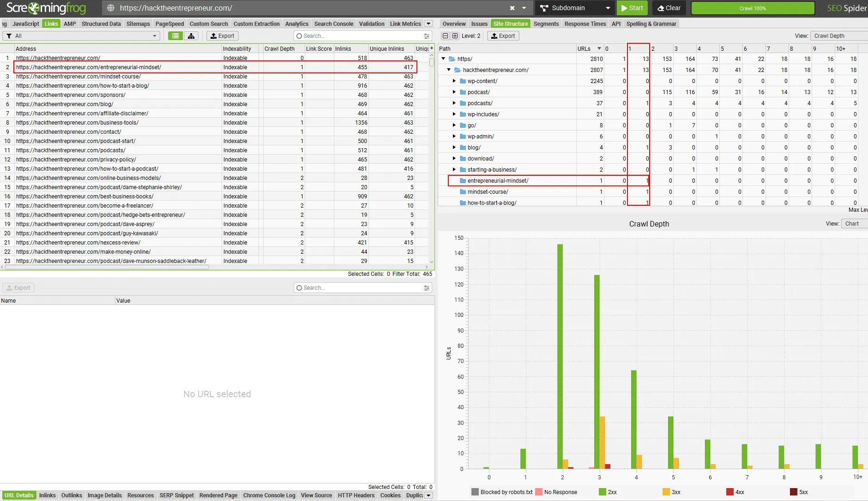Open the Response Times tab
The height and width of the screenshot is (501, 868).
click(x=585, y=24)
